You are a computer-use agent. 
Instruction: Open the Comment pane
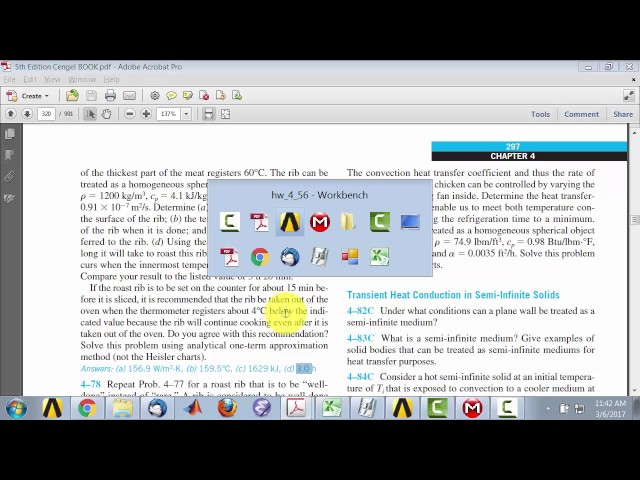click(x=582, y=114)
